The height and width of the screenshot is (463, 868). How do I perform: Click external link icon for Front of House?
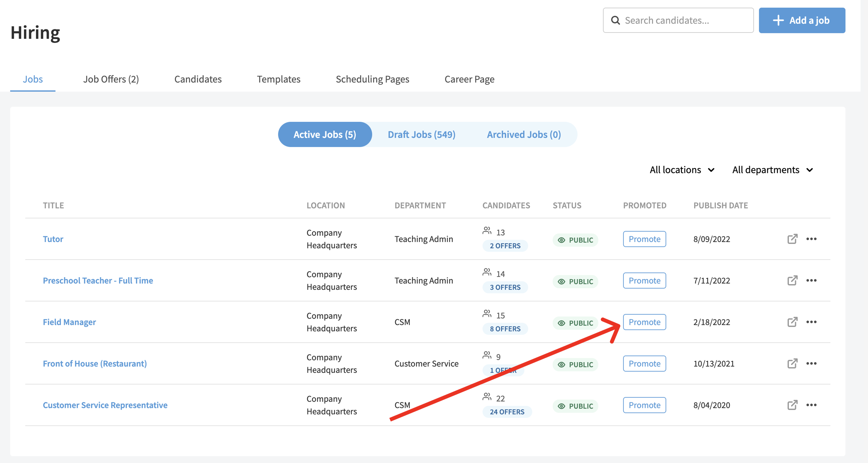click(792, 363)
